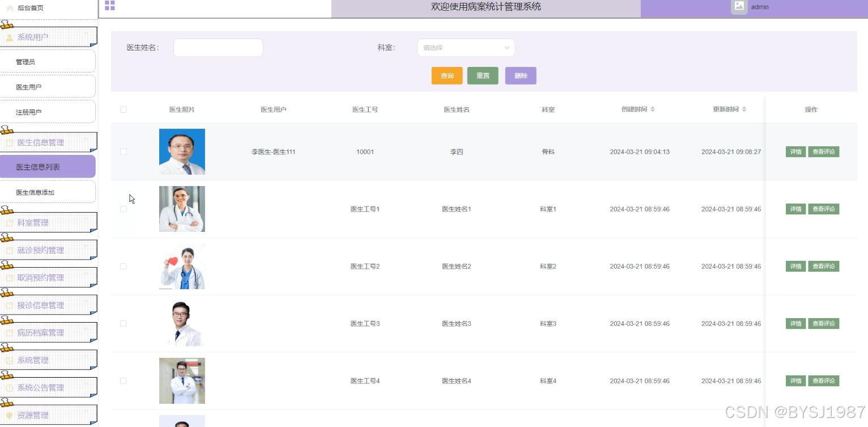Click the purple 删除 button
Image resolution: width=868 pixels, height=427 pixels.
coord(521,75)
